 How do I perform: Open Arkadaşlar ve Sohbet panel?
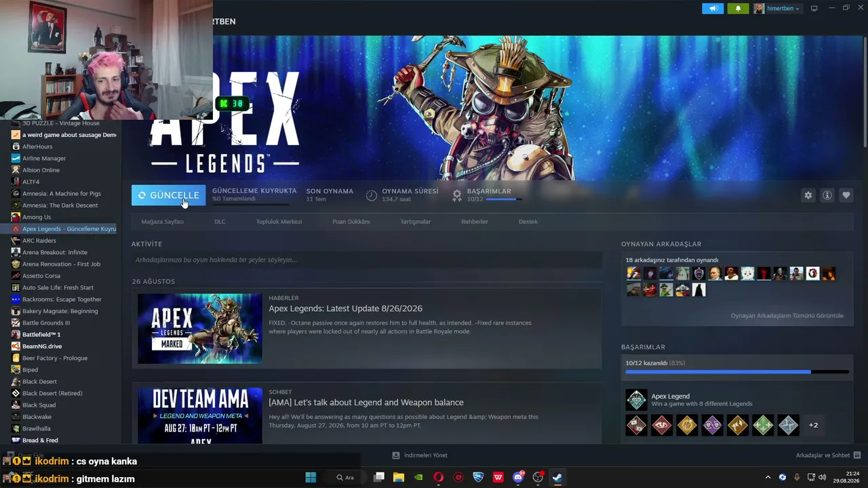[828, 455]
